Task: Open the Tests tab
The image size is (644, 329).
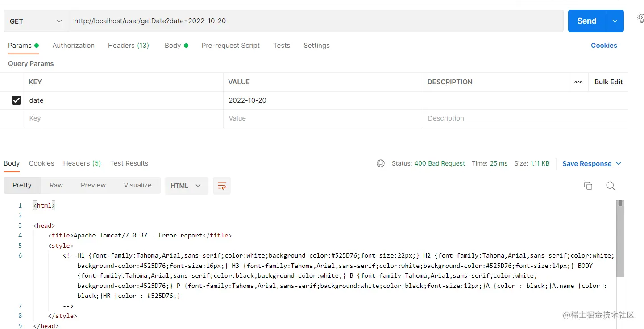Action: (282, 46)
